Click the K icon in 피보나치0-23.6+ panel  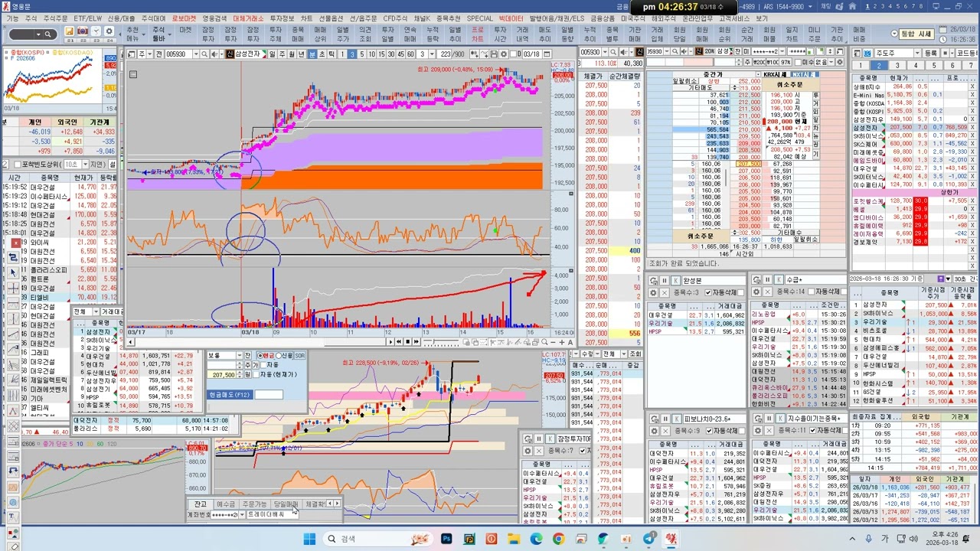pos(677,419)
